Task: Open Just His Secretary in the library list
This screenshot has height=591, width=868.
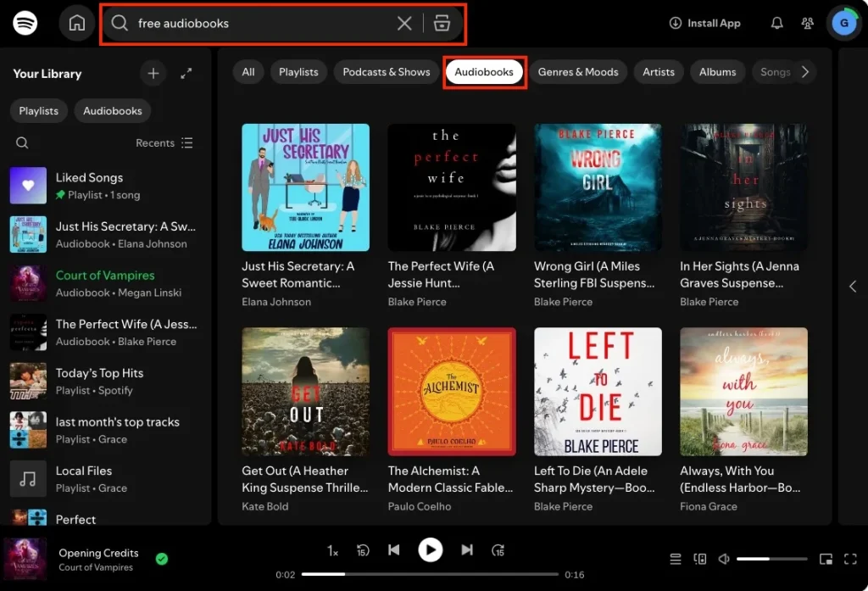Action: coord(104,234)
